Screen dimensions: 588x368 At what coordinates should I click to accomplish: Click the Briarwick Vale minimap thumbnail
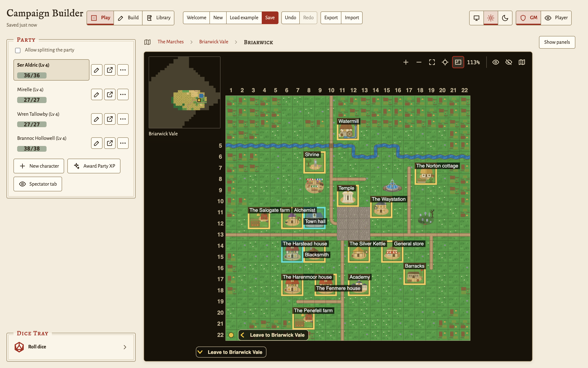[184, 92]
